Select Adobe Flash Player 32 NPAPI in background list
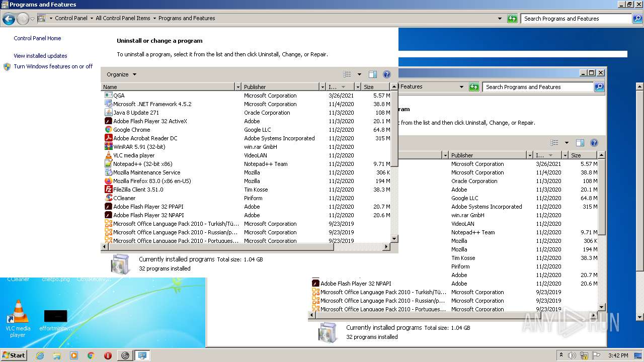Screen dimensions: 644x362 [356, 284]
